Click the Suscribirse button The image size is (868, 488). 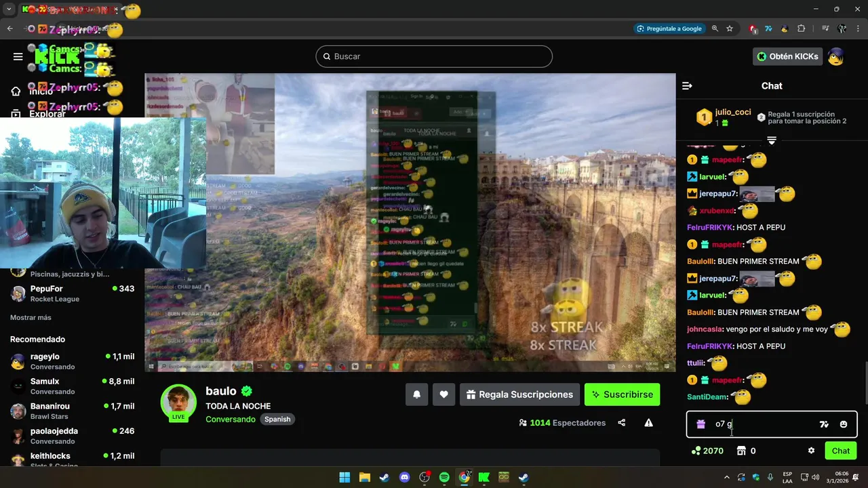pyautogui.click(x=622, y=394)
